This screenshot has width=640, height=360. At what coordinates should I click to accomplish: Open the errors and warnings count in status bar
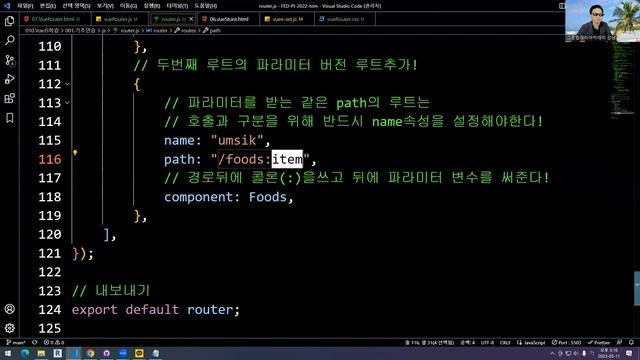54,342
